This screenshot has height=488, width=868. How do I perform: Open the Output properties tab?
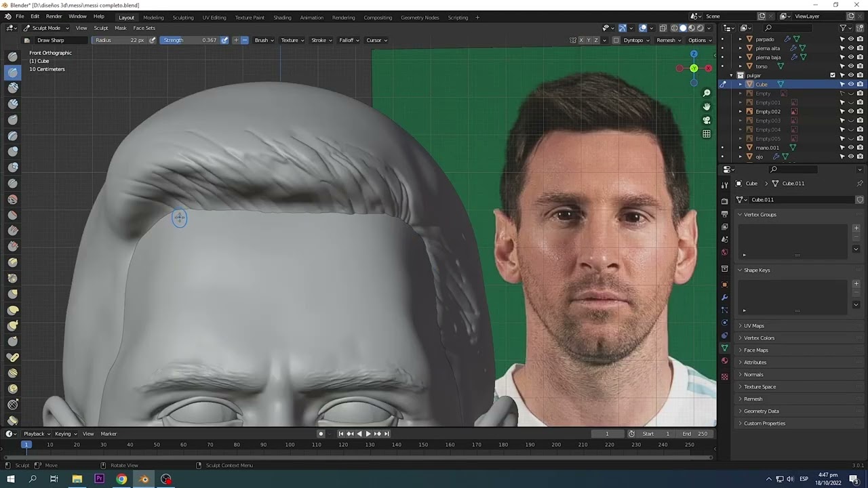[x=724, y=214]
